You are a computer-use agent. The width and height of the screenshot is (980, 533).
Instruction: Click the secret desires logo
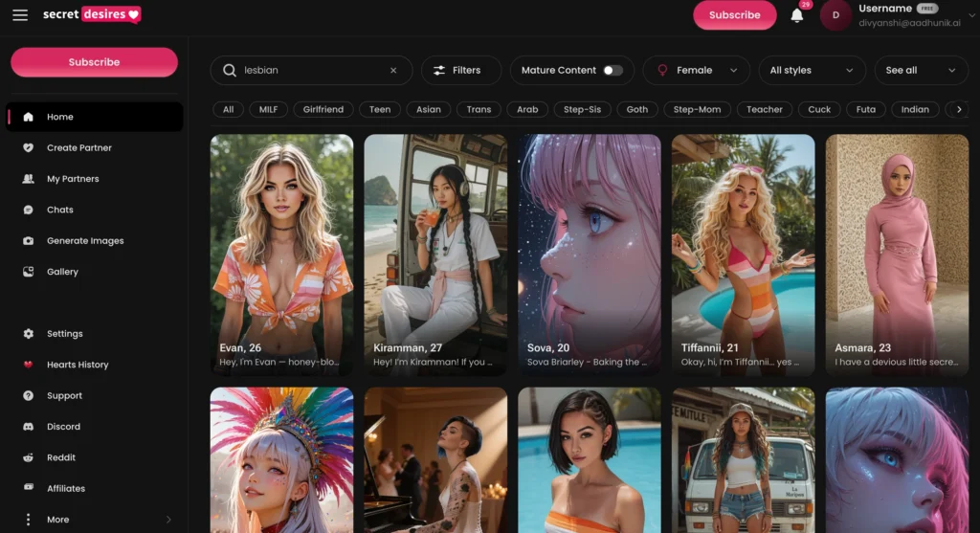92,14
